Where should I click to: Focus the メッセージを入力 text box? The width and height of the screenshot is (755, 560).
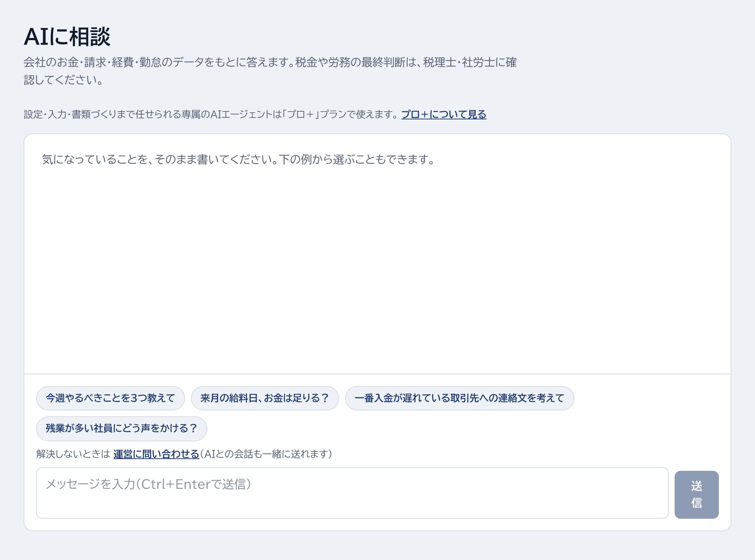(x=352, y=493)
